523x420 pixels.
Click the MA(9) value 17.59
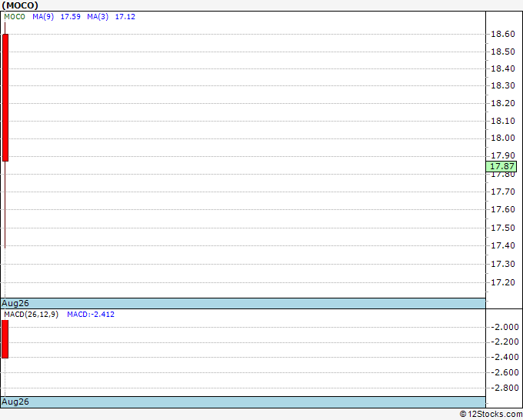[x=71, y=17]
